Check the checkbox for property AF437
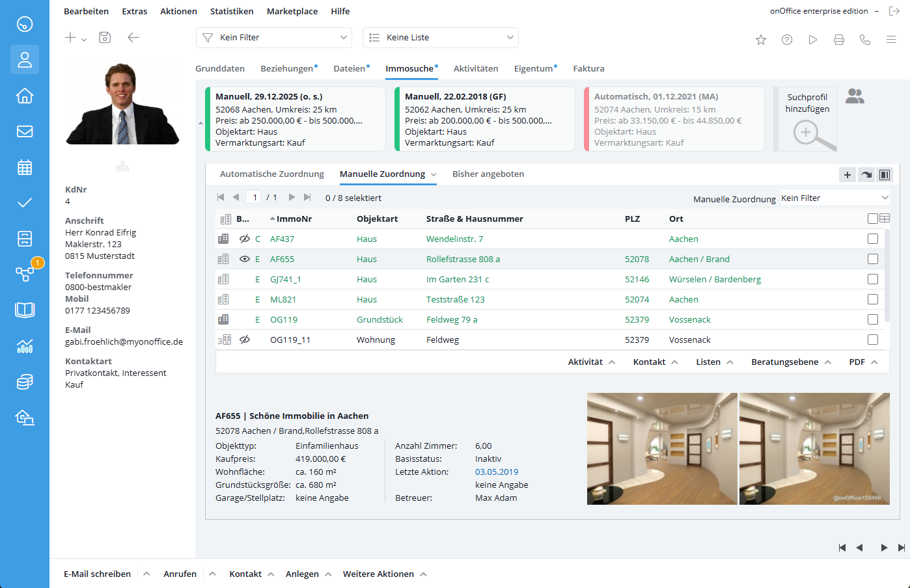Screen dimensions: 910x588 tap(873, 239)
